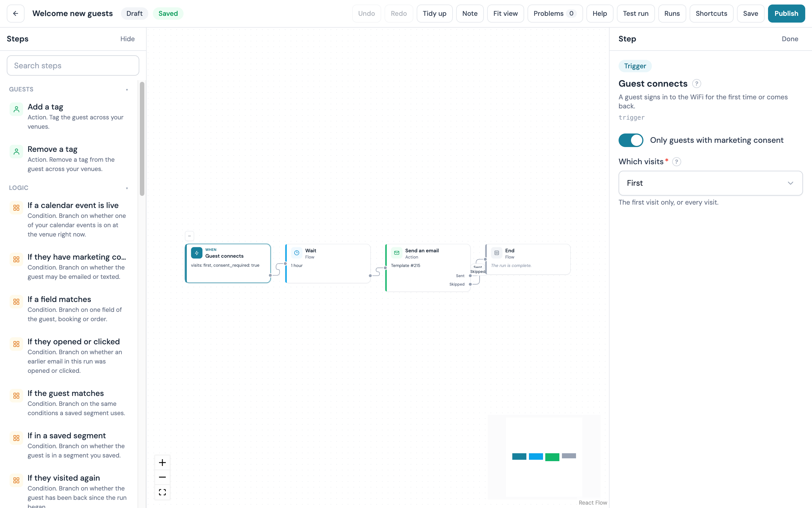Click the workflow title Welcome new guests
The height and width of the screenshot is (508, 812).
coord(72,14)
